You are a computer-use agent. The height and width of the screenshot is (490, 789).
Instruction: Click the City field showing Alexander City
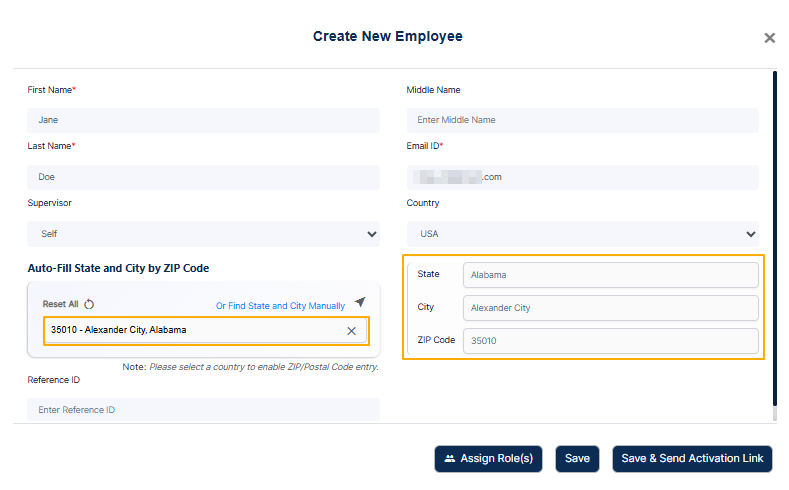(x=610, y=308)
